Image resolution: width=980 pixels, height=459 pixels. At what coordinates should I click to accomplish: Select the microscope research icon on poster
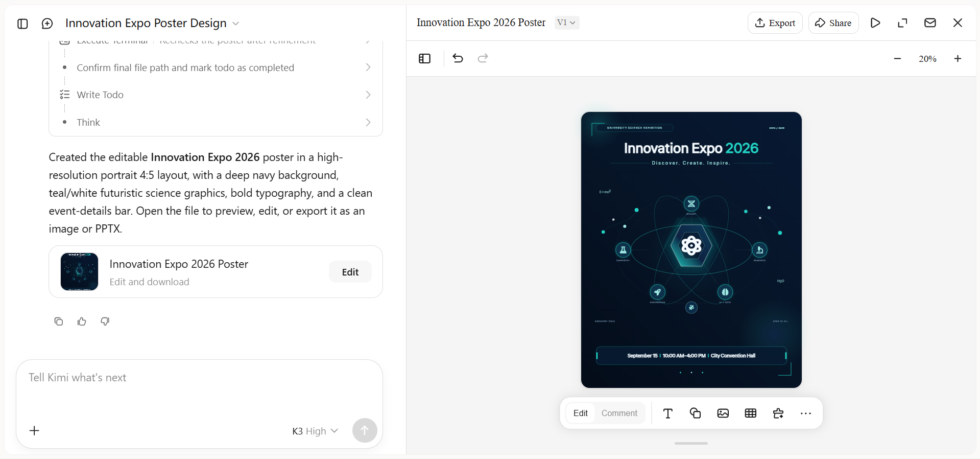pyautogui.click(x=759, y=250)
